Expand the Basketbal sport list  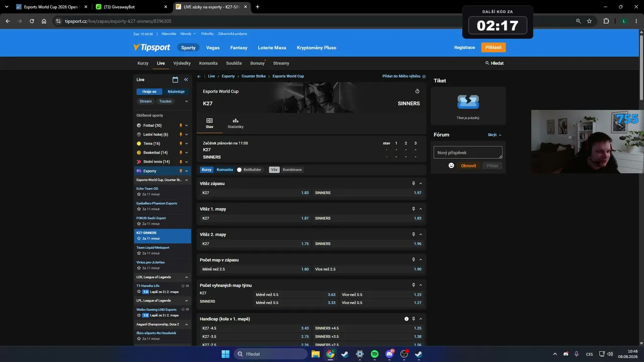pos(187,153)
